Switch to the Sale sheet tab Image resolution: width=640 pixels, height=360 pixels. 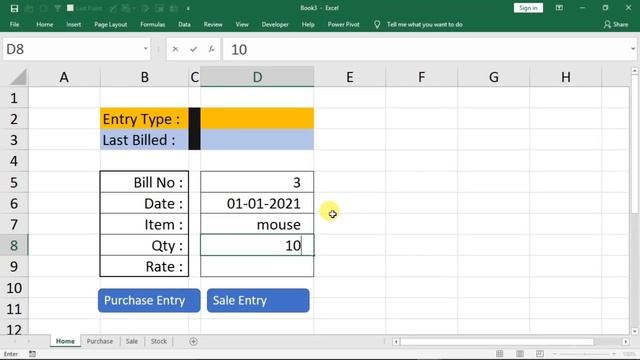point(131,341)
